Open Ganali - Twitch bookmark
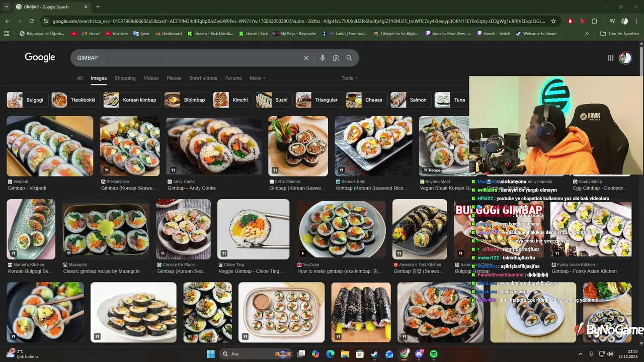This screenshot has height=362, width=644. point(493,34)
